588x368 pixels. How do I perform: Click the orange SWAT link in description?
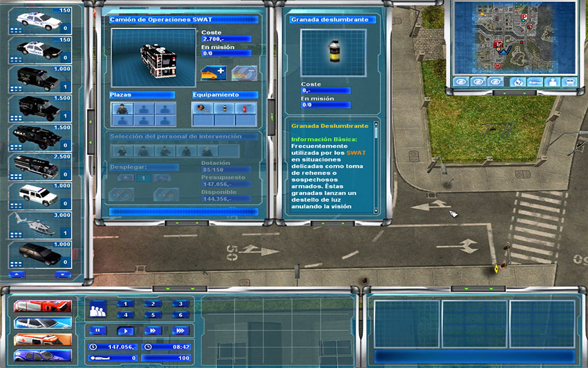356,153
